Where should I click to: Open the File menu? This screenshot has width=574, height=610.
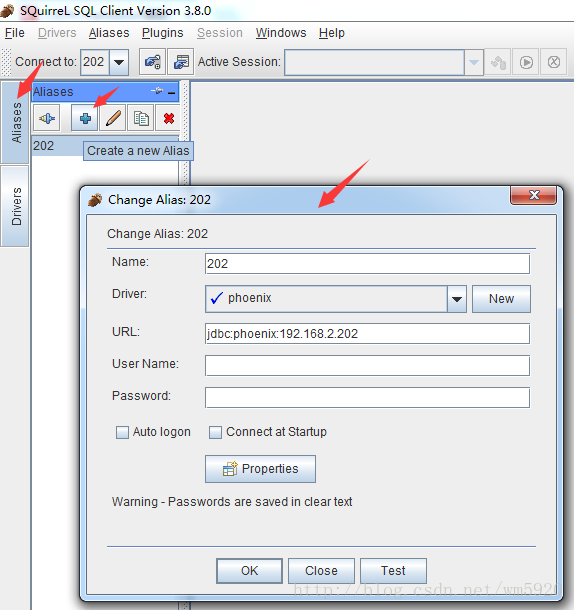[x=15, y=33]
